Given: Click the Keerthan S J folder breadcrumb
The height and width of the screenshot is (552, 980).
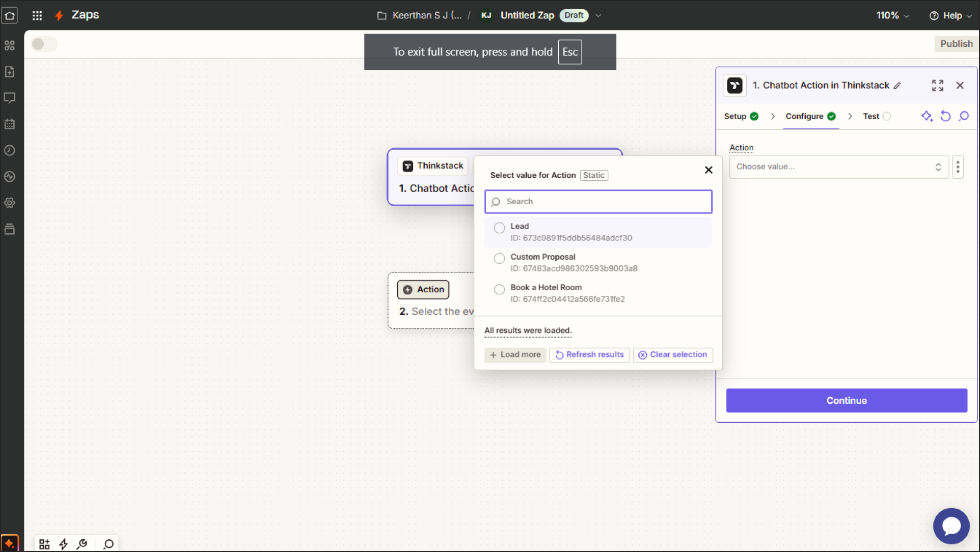Looking at the screenshot, I should 427,16.
